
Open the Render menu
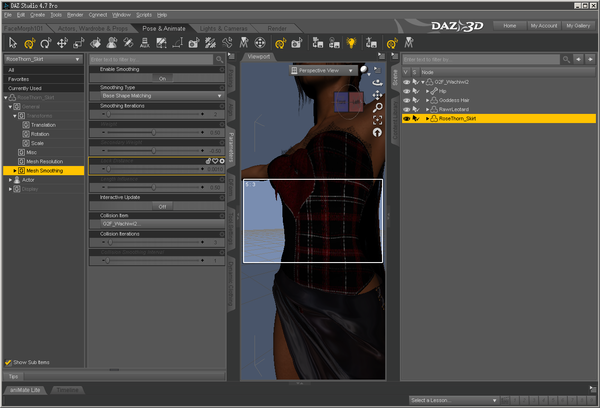coord(75,16)
